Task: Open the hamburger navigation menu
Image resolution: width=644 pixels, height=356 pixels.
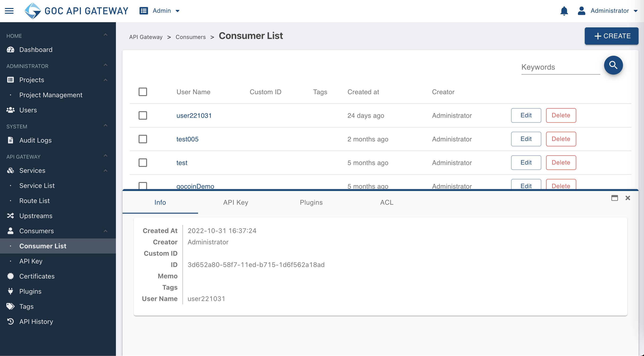Action: pyautogui.click(x=9, y=11)
